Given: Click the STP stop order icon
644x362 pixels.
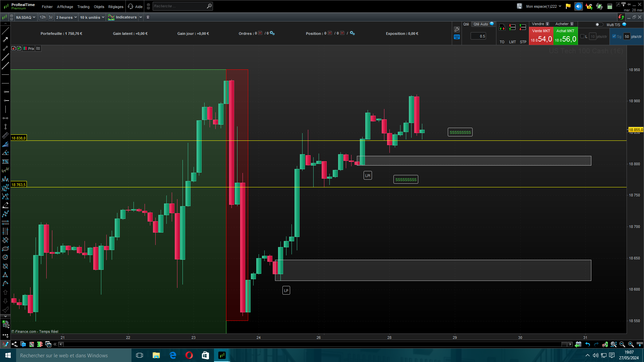Looking at the screenshot, I should [x=523, y=27].
